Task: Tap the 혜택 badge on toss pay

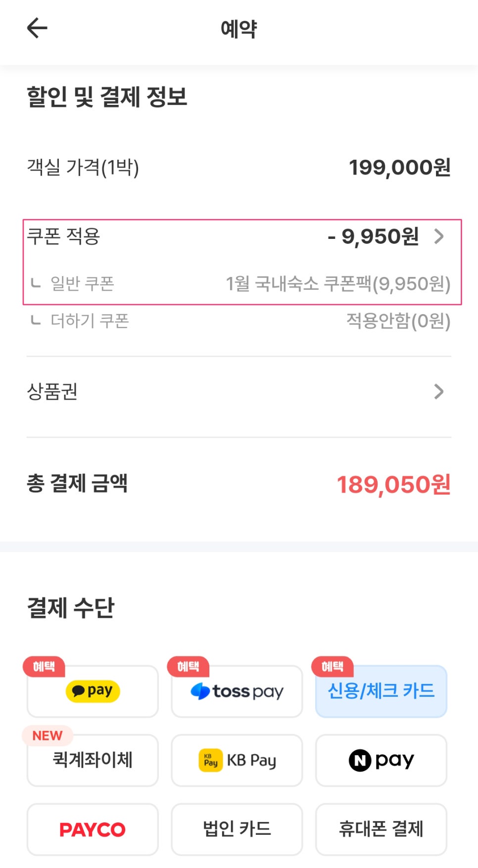Action: (x=188, y=667)
